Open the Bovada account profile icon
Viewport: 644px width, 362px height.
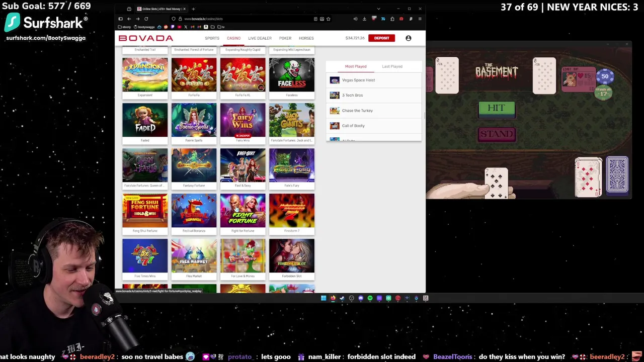(x=408, y=38)
